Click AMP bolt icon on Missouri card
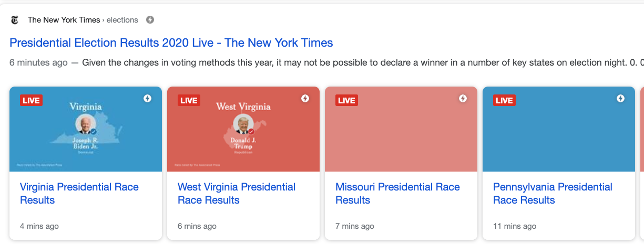This screenshot has height=244, width=644. (463, 99)
